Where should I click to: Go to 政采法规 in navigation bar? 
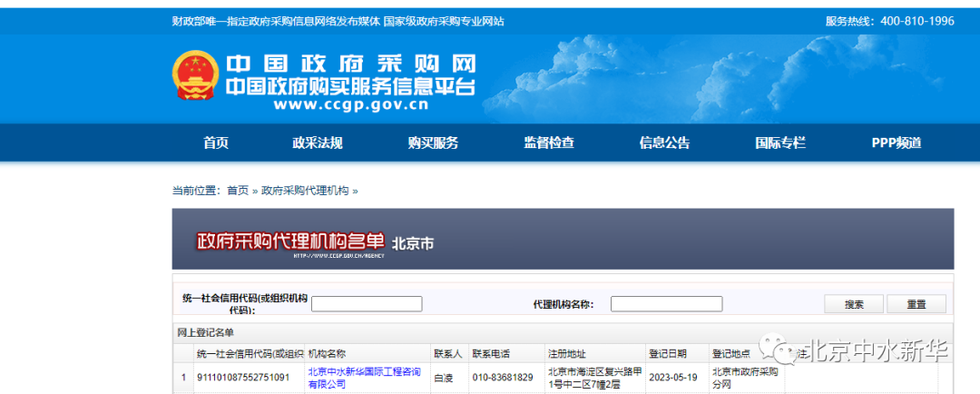(x=318, y=143)
